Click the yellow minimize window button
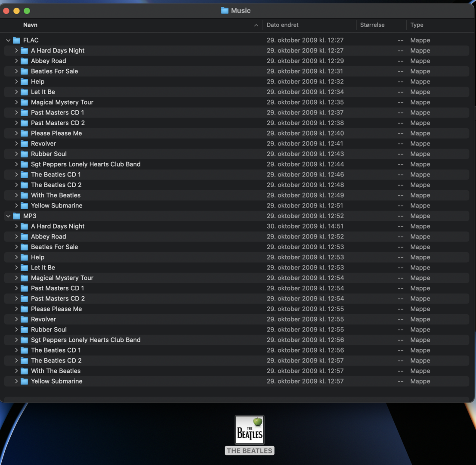The height and width of the screenshot is (465, 476). (x=16, y=11)
